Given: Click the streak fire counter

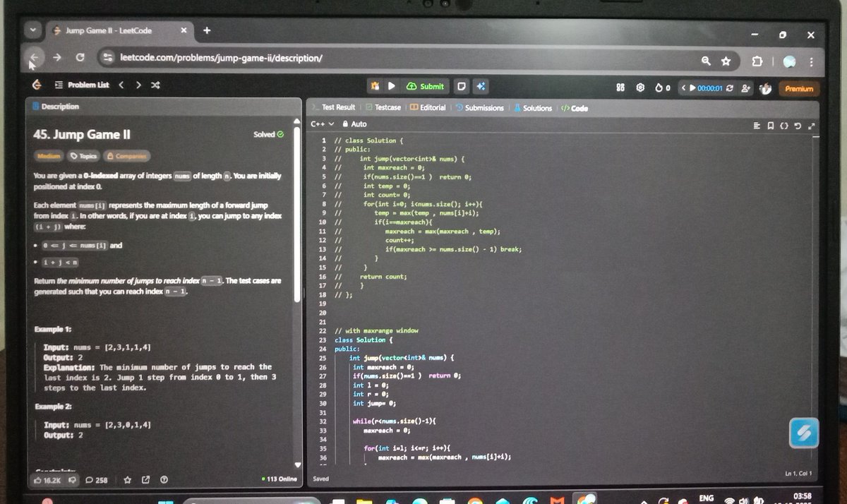Looking at the screenshot, I should tap(661, 88).
